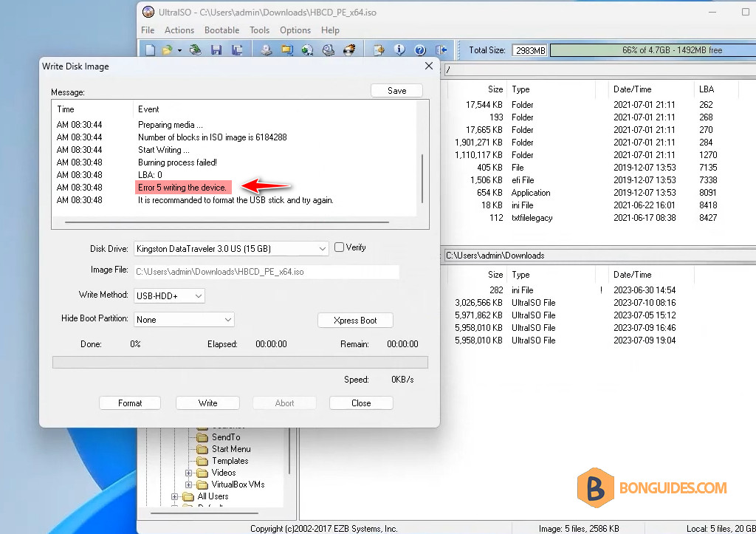
Task: Click 'Image: 5 files, 2586 KB' status text
Action: point(579,529)
